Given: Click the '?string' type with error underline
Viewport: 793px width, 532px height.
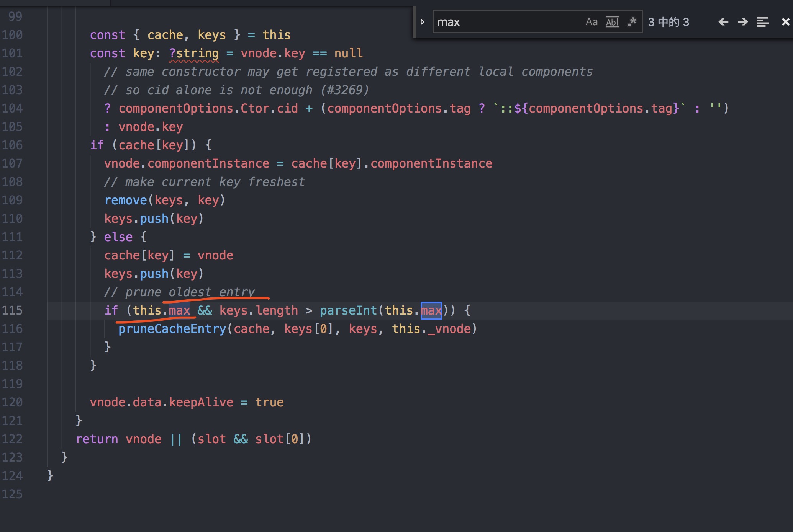Looking at the screenshot, I should (194, 53).
